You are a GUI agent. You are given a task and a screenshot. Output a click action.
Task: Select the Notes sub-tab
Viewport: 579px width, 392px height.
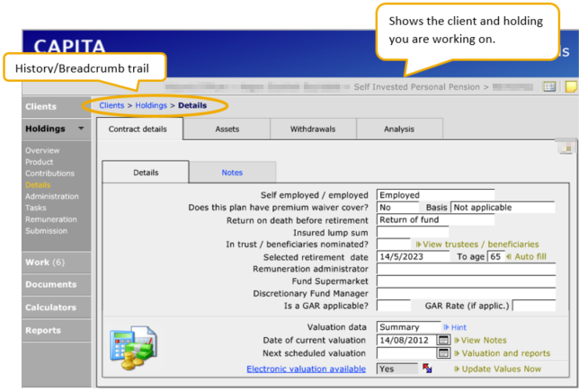point(232,173)
